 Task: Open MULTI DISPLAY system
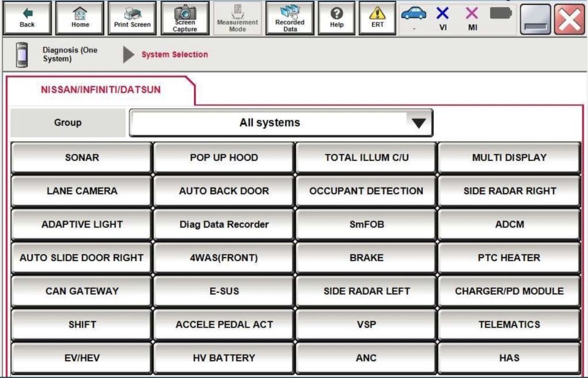tap(509, 158)
